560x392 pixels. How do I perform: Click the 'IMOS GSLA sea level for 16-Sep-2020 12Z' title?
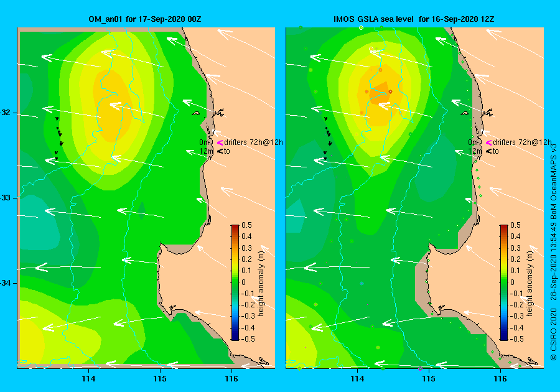[x=414, y=19]
